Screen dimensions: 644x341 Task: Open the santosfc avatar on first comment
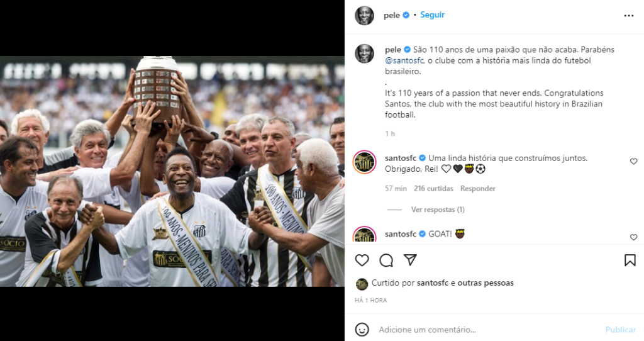(364, 162)
